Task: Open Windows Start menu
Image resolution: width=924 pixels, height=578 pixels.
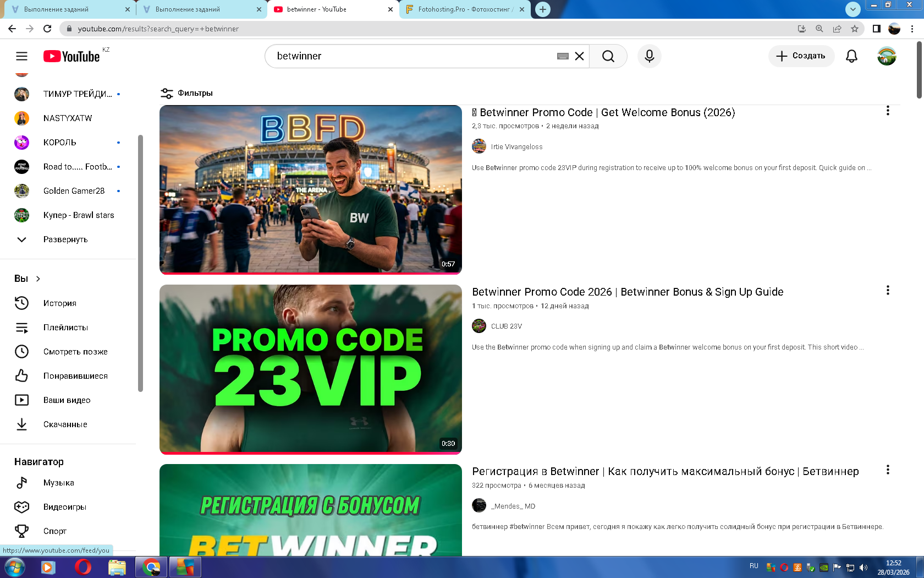Action: pos(15,567)
